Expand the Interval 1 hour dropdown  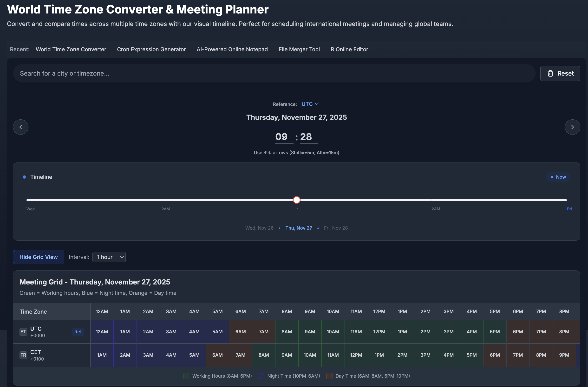click(109, 257)
